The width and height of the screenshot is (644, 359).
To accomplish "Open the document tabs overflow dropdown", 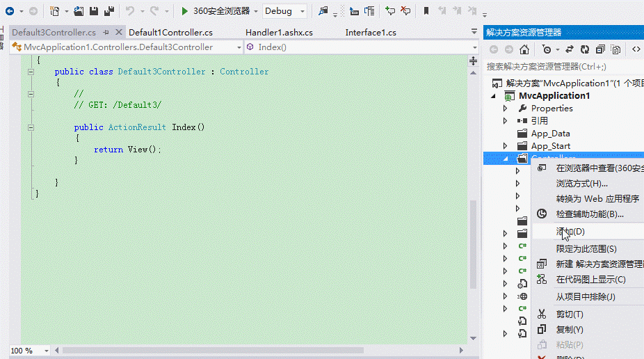I will (x=474, y=31).
